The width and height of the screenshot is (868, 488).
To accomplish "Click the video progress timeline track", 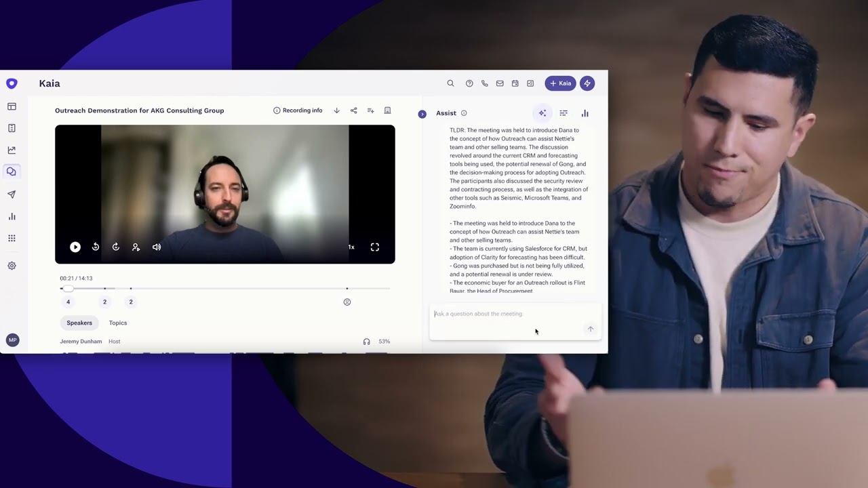I will (x=225, y=289).
